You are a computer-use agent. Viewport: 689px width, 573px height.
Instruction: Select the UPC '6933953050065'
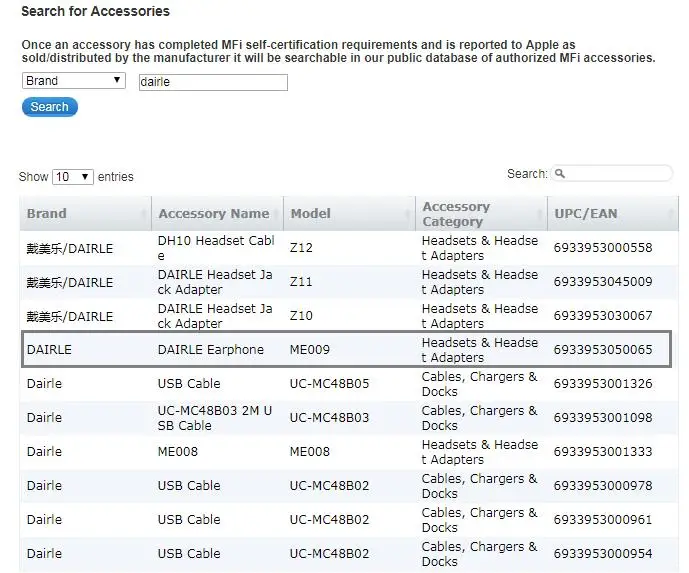[603, 350]
